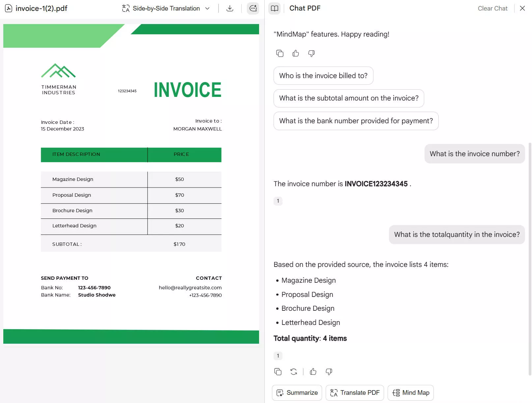Click the PDF file icon next to invoice-1(2).pdf
This screenshot has height=403, width=532.
[x=9, y=8]
